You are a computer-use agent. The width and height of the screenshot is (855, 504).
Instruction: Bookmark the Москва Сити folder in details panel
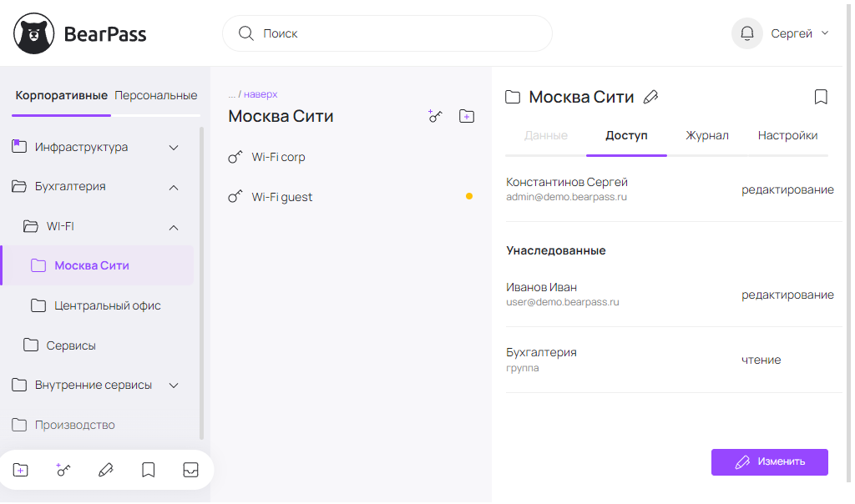[821, 98]
